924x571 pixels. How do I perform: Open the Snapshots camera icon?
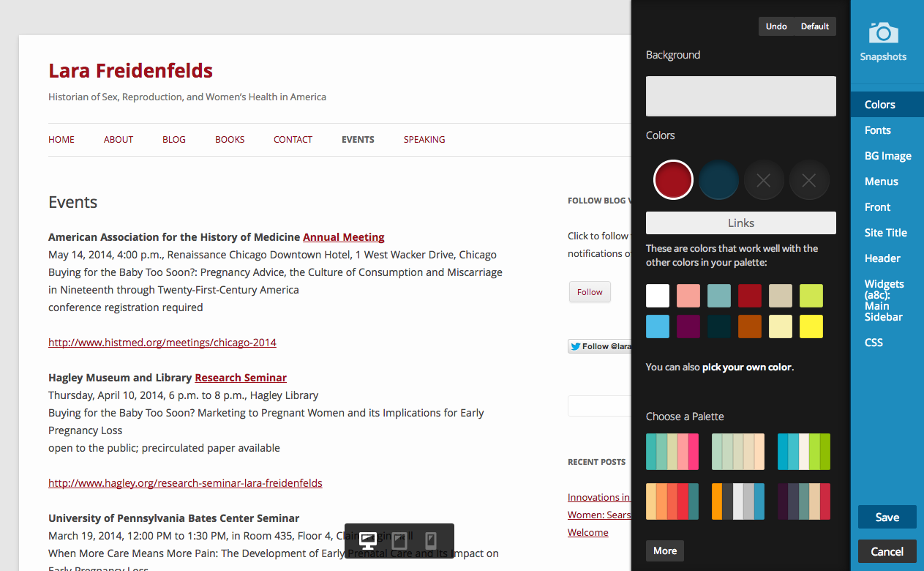pyautogui.click(x=883, y=33)
